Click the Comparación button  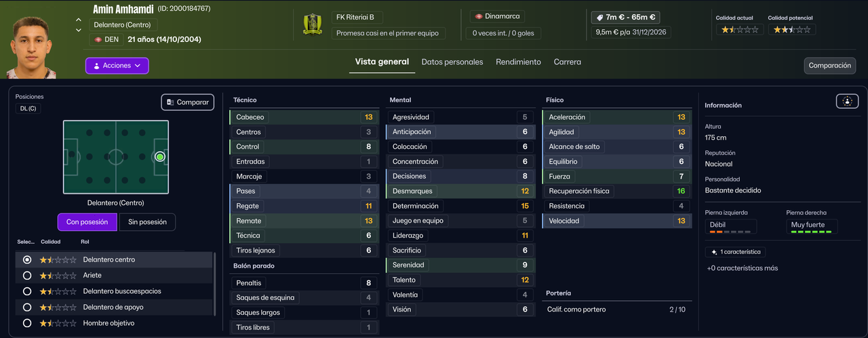click(x=829, y=66)
